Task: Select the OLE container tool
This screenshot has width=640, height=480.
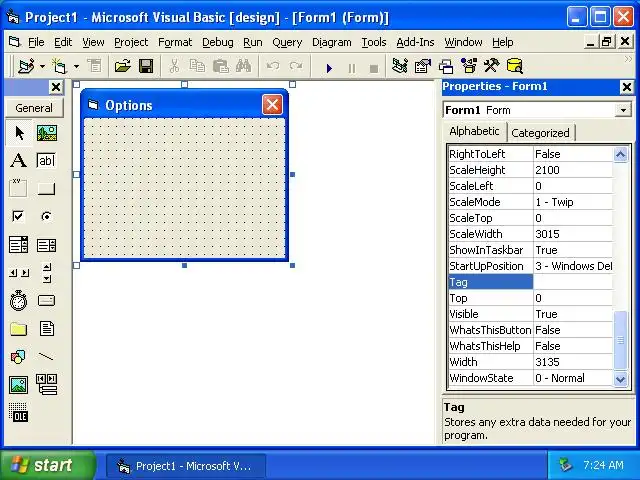Action: point(19,412)
